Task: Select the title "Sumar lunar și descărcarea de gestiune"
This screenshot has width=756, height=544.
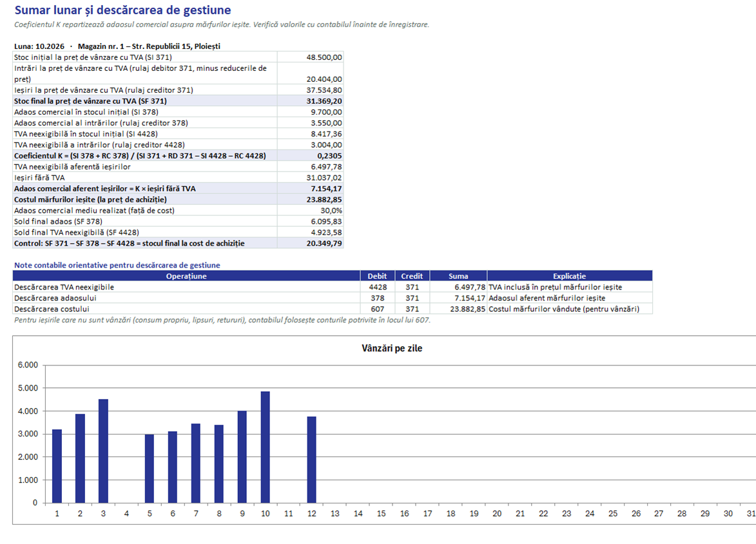Action: click(122, 10)
